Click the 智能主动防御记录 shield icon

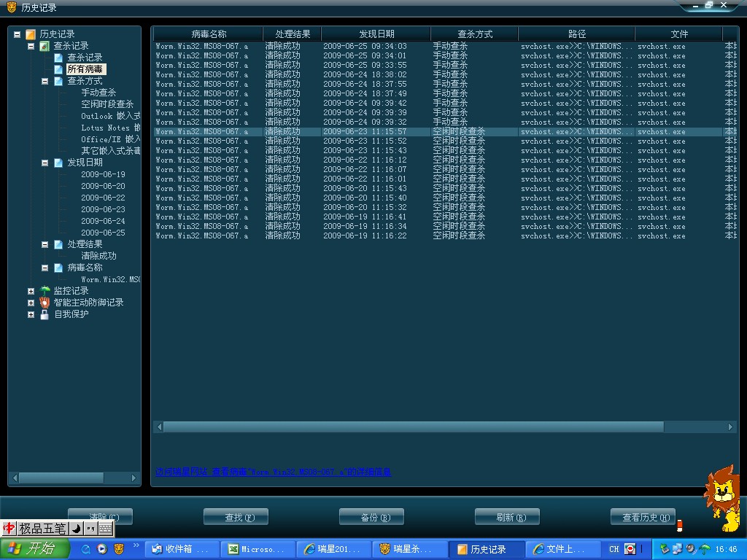pyautogui.click(x=44, y=303)
